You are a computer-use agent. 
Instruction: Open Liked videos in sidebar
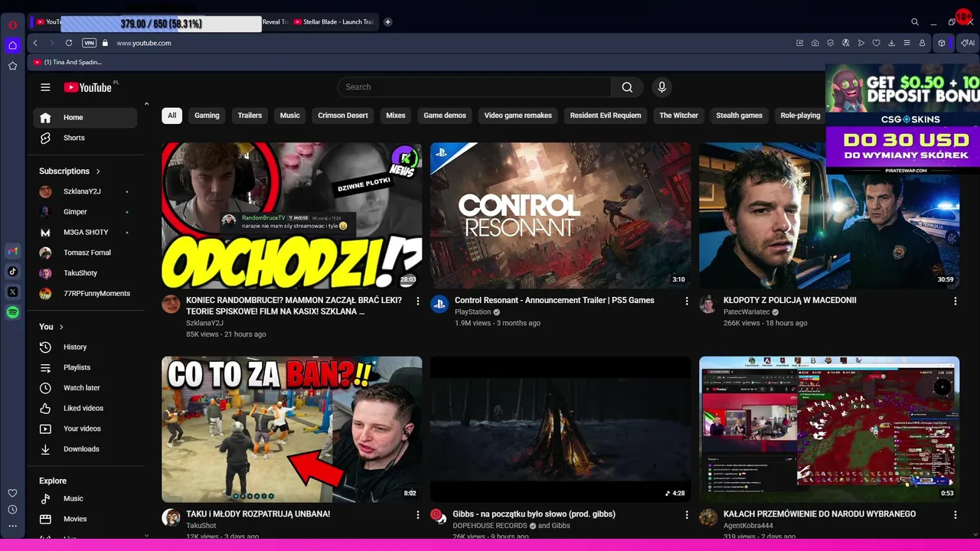pos(85,409)
